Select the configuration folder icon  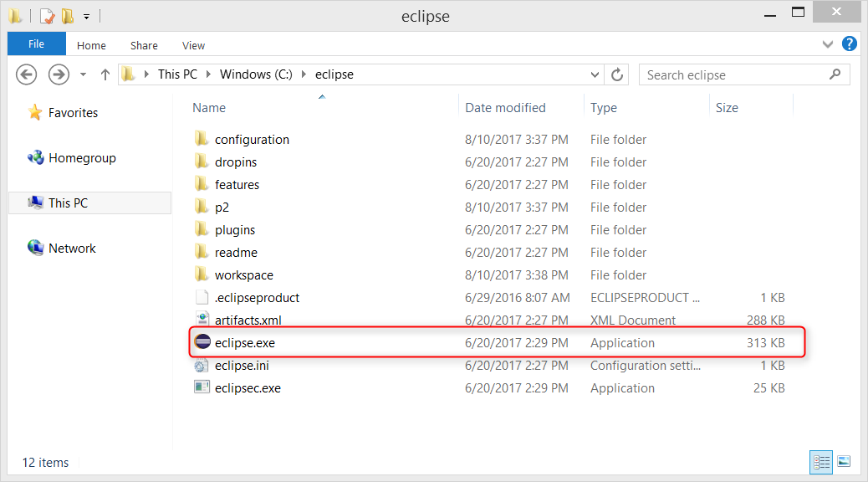point(202,139)
